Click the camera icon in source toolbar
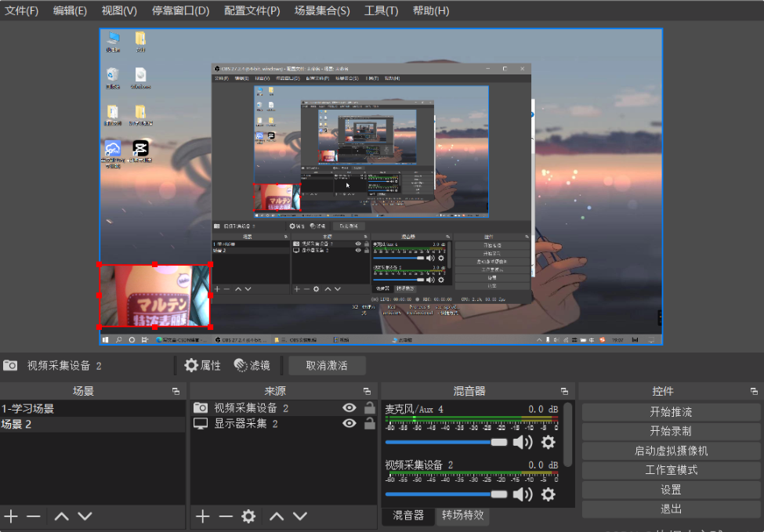The height and width of the screenshot is (532, 764). pyautogui.click(x=10, y=365)
